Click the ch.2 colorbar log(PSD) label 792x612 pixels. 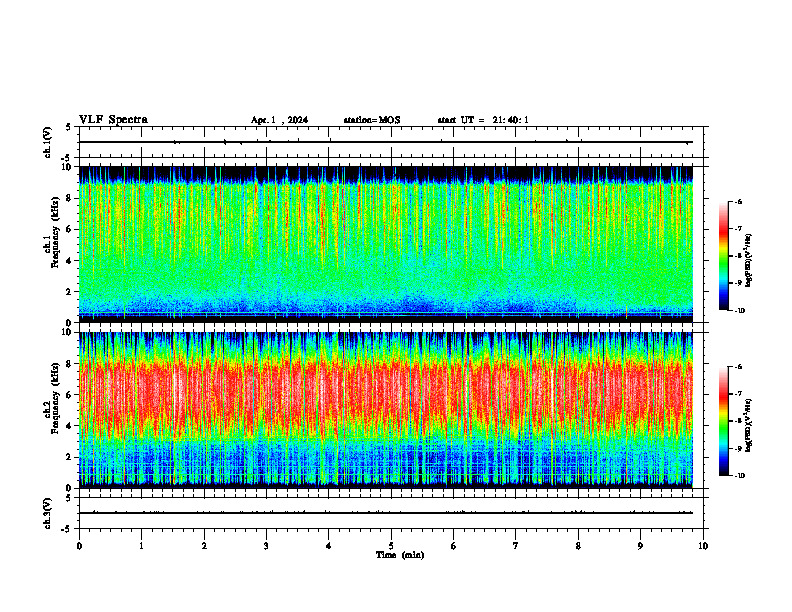pyautogui.click(x=749, y=425)
